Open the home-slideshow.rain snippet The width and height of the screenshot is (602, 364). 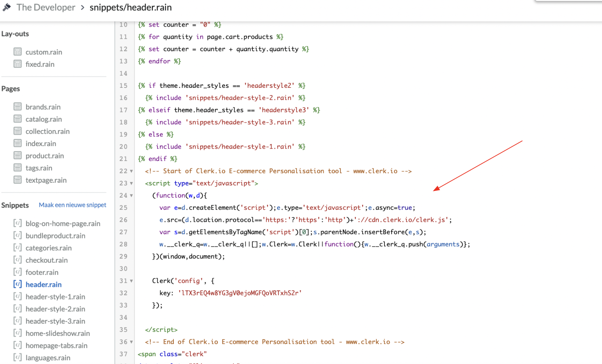(58, 333)
